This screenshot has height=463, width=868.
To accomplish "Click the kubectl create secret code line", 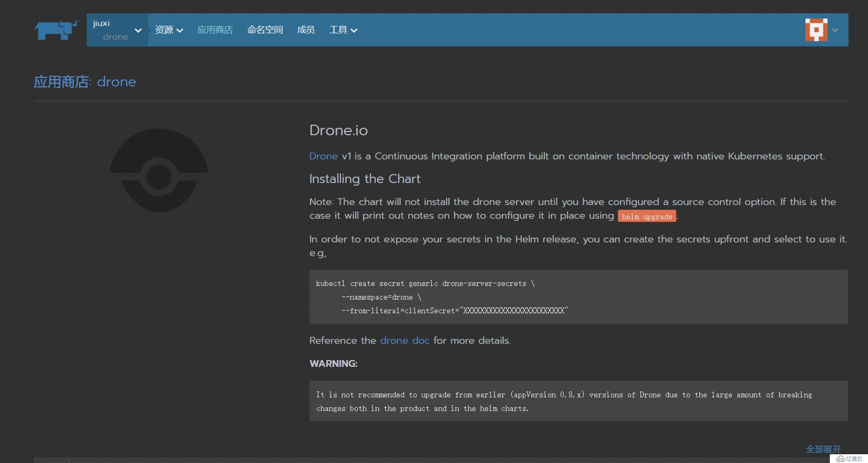I will [x=425, y=284].
